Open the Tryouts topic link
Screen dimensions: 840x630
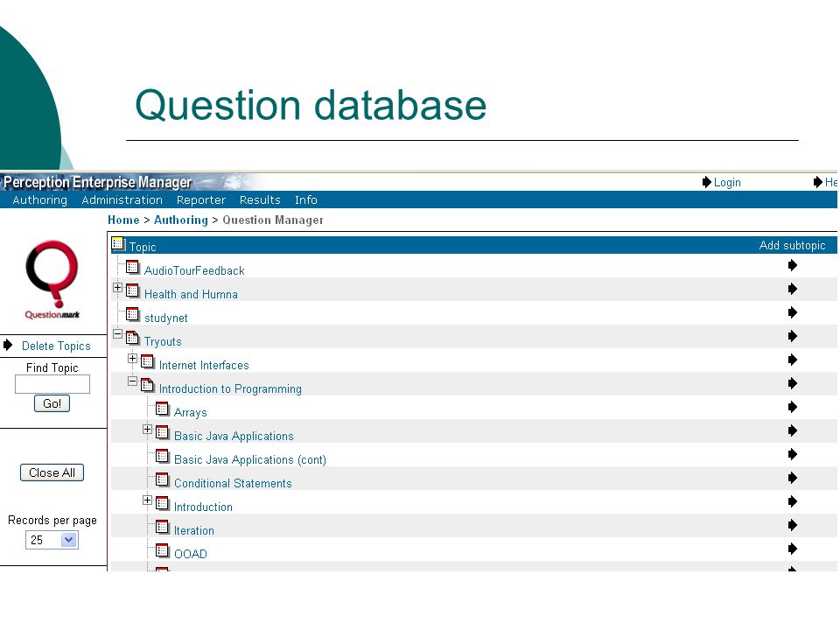(x=163, y=342)
